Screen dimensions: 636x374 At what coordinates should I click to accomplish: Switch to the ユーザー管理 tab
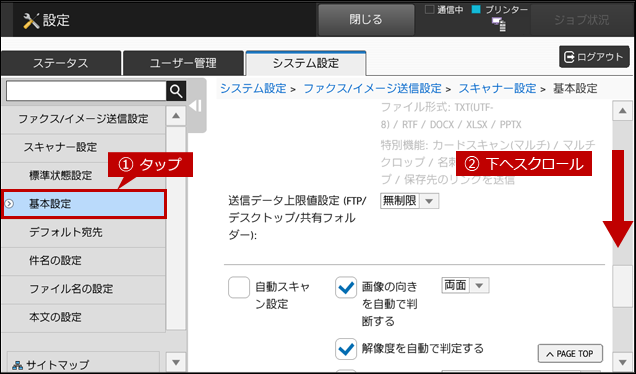click(183, 63)
